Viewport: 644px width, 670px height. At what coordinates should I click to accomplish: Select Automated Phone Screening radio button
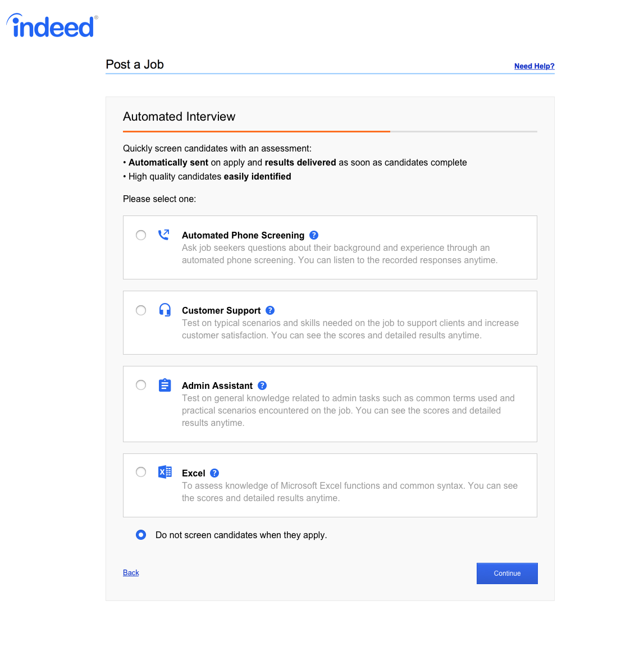pos(141,235)
